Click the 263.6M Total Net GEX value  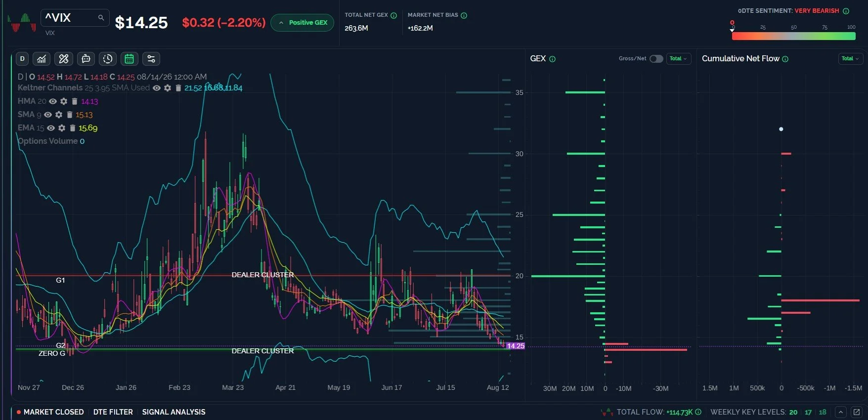356,28
